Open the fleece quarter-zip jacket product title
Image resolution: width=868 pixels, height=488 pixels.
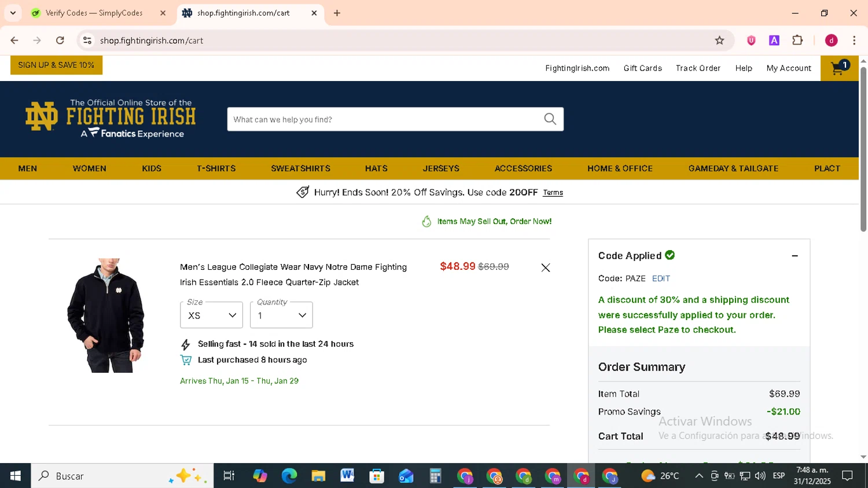coord(293,274)
